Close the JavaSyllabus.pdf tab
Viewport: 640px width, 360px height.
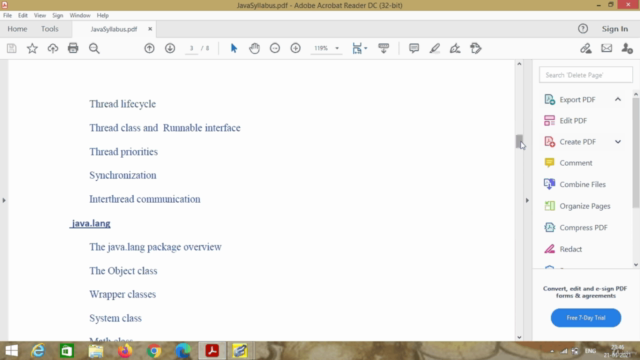[150, 29]
